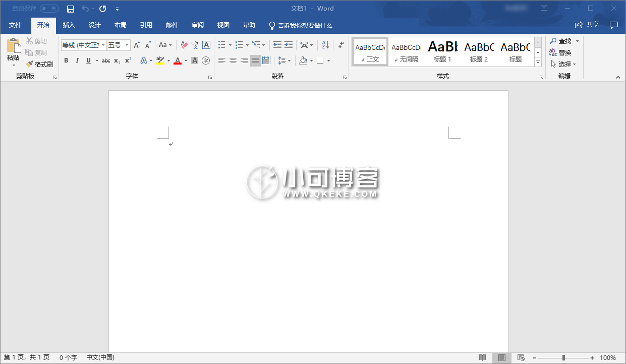This screenshot has width=626, height=364.
Task: Sort the selection with the A-Z icon
Action: click(325, 45)
